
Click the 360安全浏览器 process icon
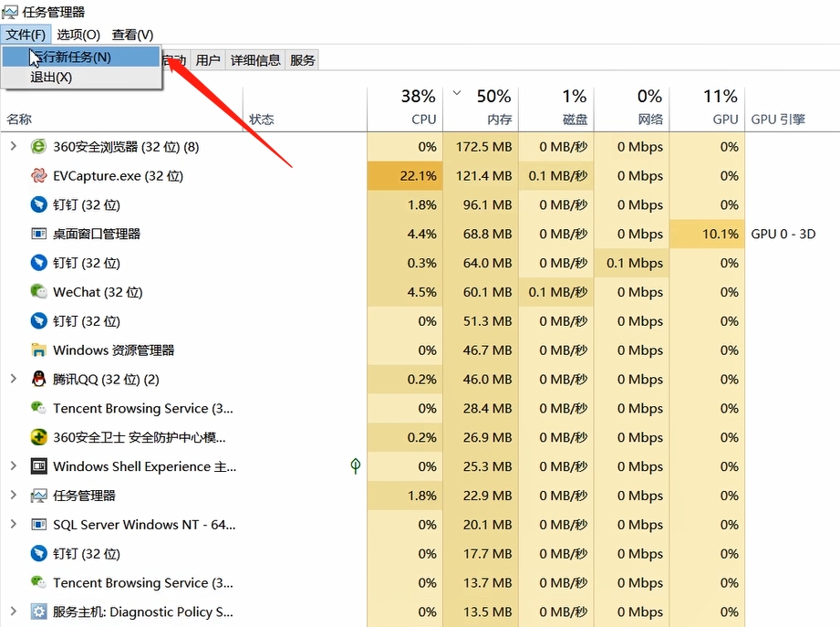pyautogui.click(x=38, y=146)
